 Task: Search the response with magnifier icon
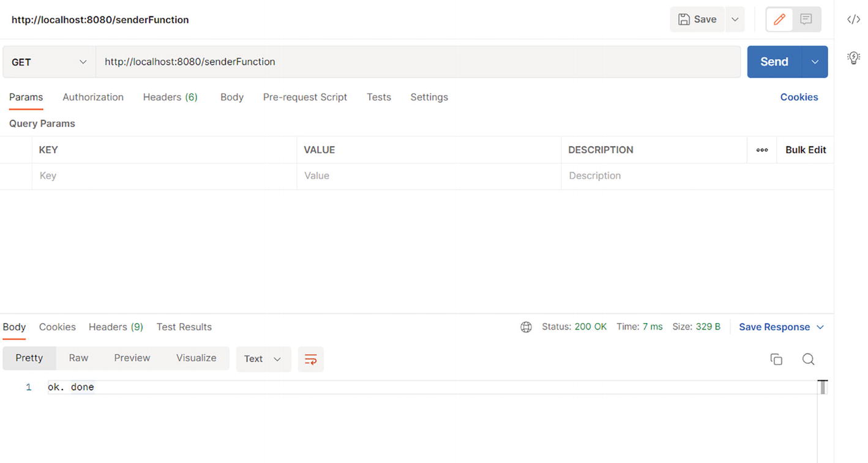(808, 359)
